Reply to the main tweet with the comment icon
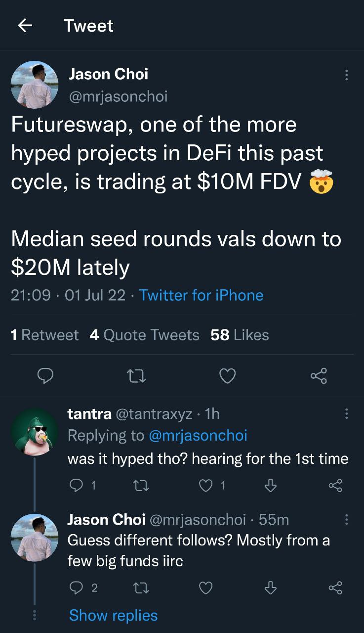The height and width of the screenshot is (633, 364). coord(46,376)
